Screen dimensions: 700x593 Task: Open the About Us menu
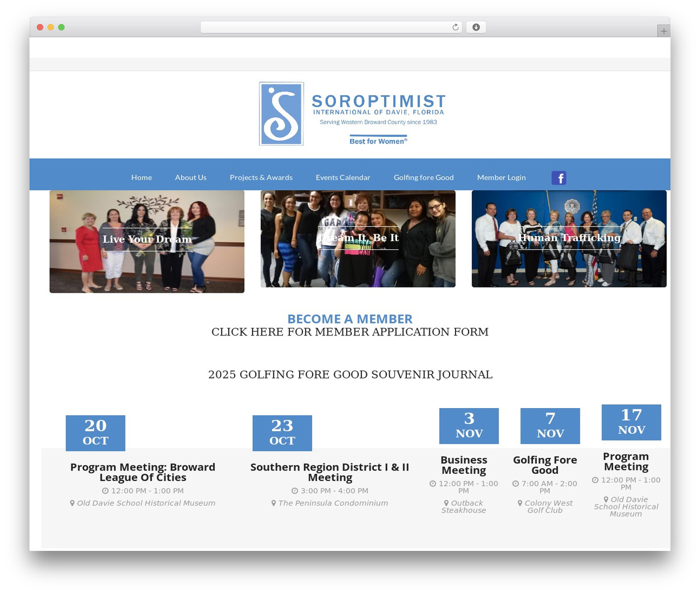pyautogui.click(x=191, y=177)
